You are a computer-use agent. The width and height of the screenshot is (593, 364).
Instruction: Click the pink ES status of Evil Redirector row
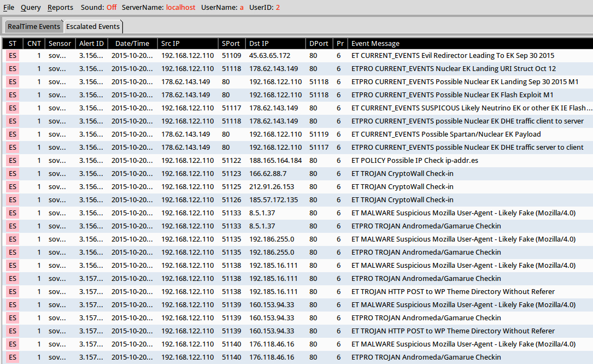[13, 56]
